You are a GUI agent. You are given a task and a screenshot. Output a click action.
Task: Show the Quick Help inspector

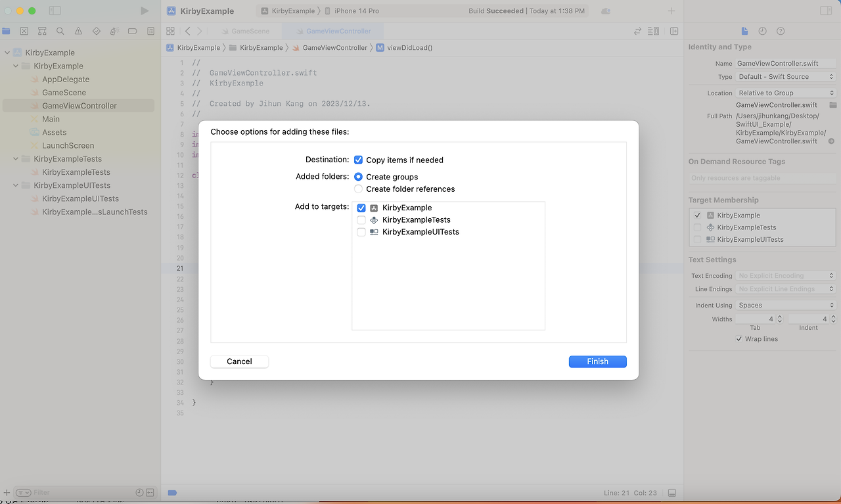(x=781, y=31)
